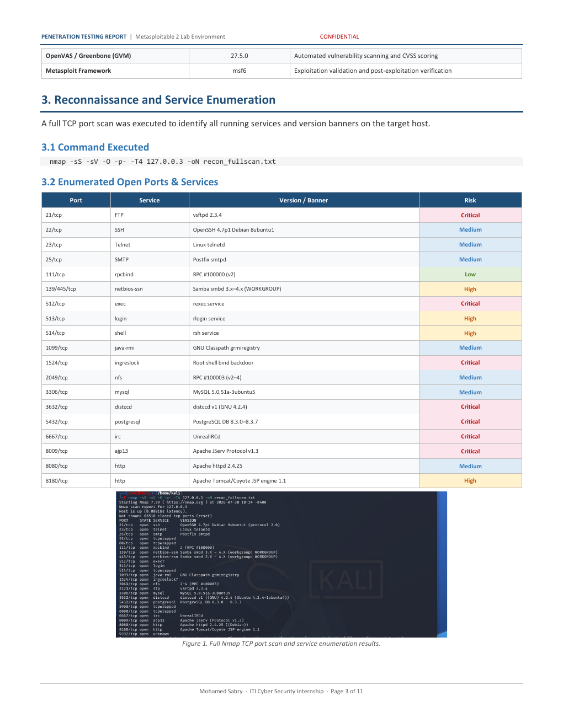Select 'distccd v1 (GNU 4.2.4)' banner cell
Image resolution: width=563 pixels, height=728 pixels.
(x=304, y=407)
